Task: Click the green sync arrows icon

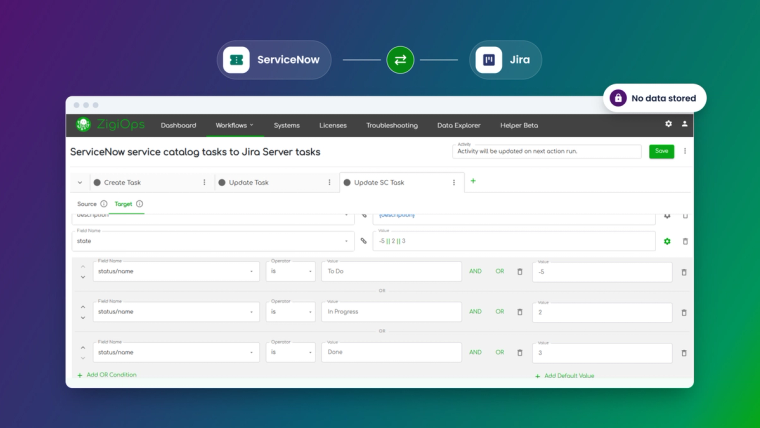Action: pyautogui.click(x=400, y=60)
